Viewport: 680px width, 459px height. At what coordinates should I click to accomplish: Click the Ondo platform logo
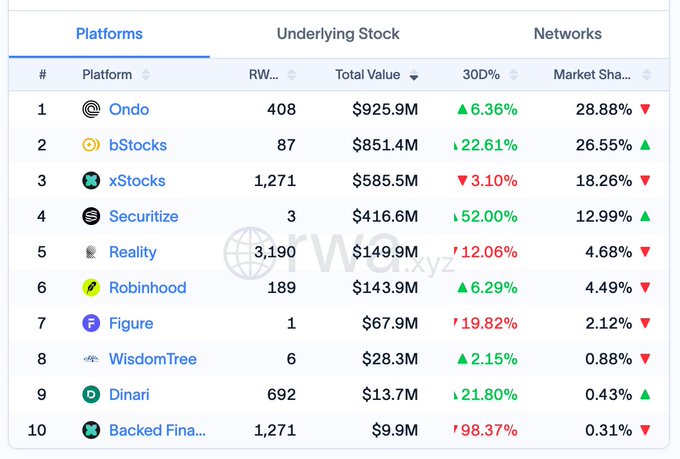[x=91, y=109]
